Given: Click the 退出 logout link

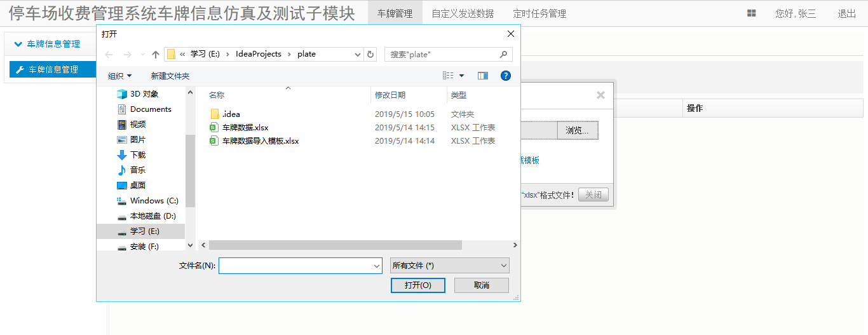Looking at the screenshot, I should click(x=846, y=13).
